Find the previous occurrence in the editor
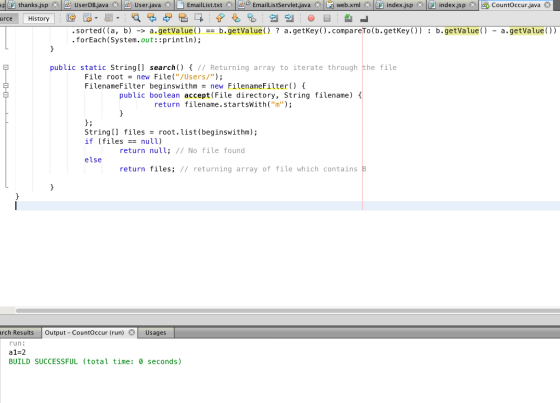 151,18
